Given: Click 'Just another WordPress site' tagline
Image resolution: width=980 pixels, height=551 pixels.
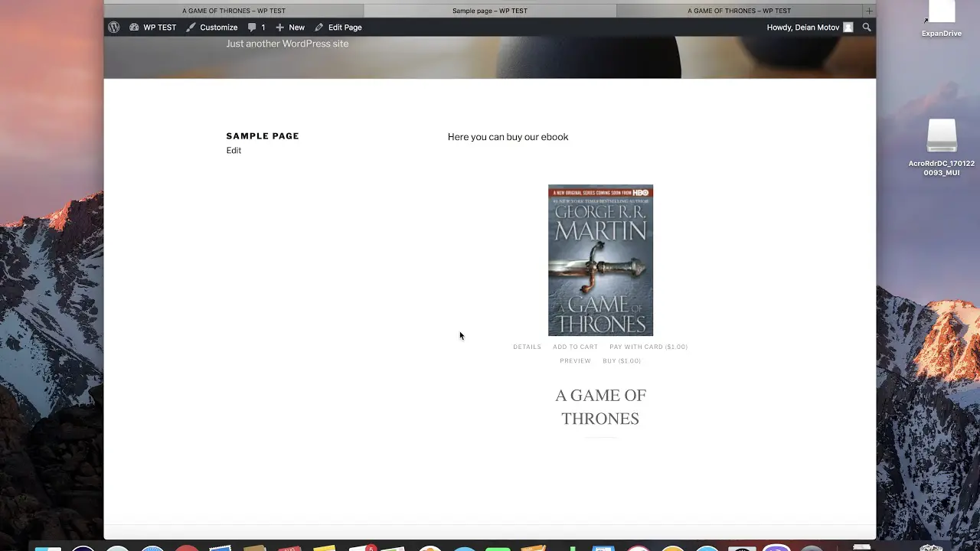Looking at the screenshot, I should pyautogui.click(x=287, y=44).
